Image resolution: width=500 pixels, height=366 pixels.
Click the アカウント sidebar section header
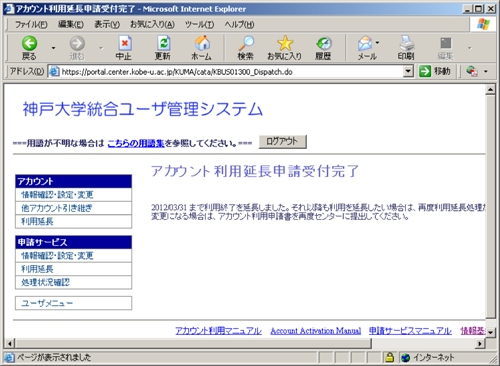[x=73, y=181]
